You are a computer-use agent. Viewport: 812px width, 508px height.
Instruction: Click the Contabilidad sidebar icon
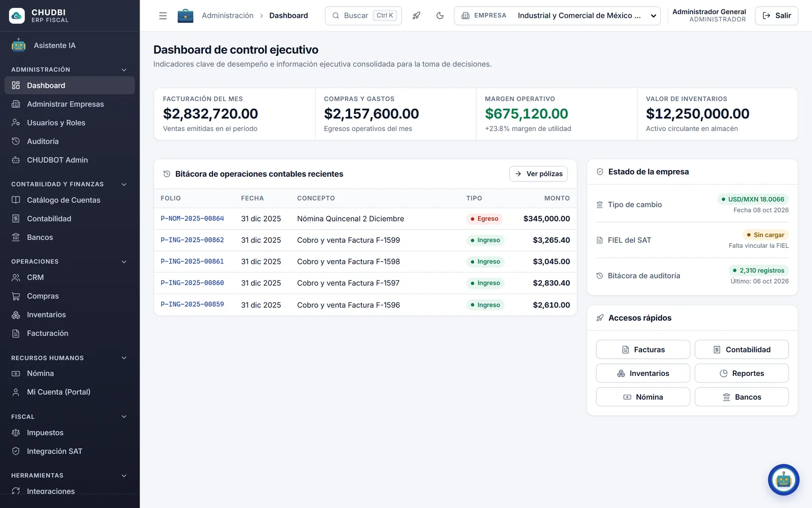[x=16, y=218]
